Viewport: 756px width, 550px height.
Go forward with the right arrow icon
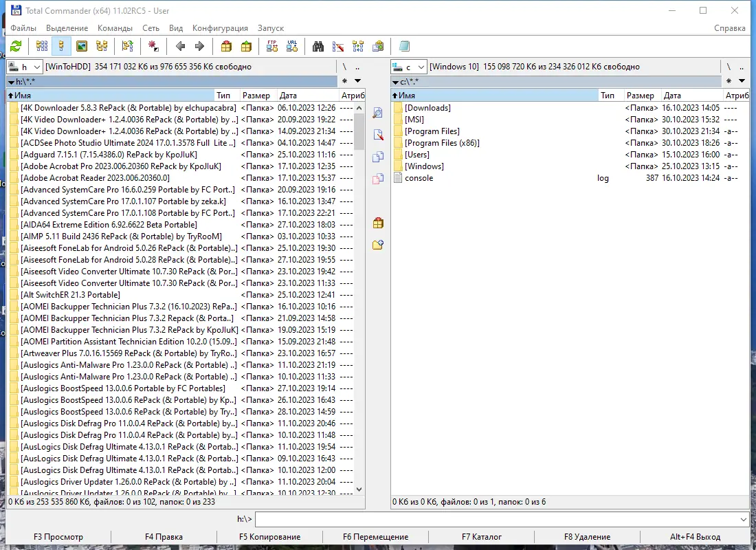coord(199,46)
